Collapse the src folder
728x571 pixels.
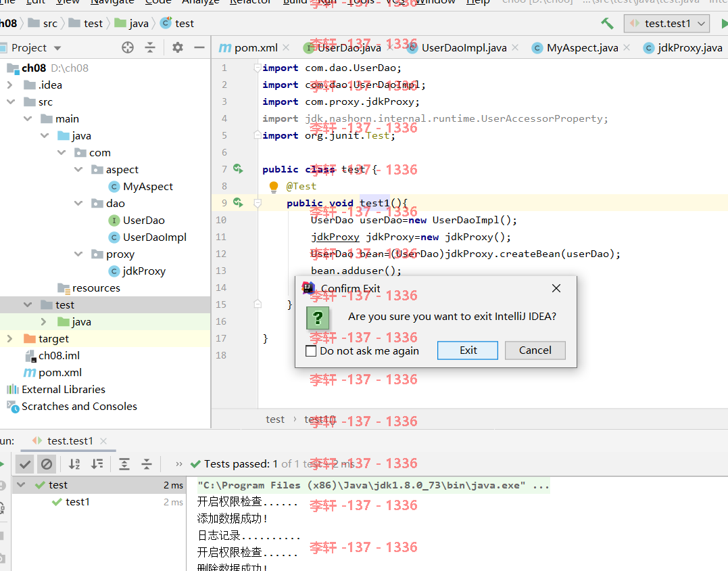coord(11,101)
